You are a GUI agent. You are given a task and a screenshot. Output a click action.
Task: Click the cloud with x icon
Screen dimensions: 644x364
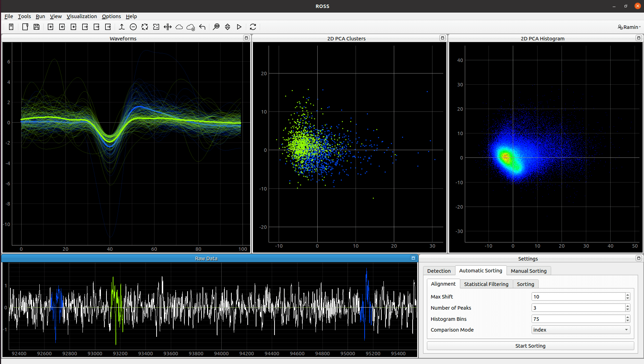pyautogui.click(x=191, y=27)
